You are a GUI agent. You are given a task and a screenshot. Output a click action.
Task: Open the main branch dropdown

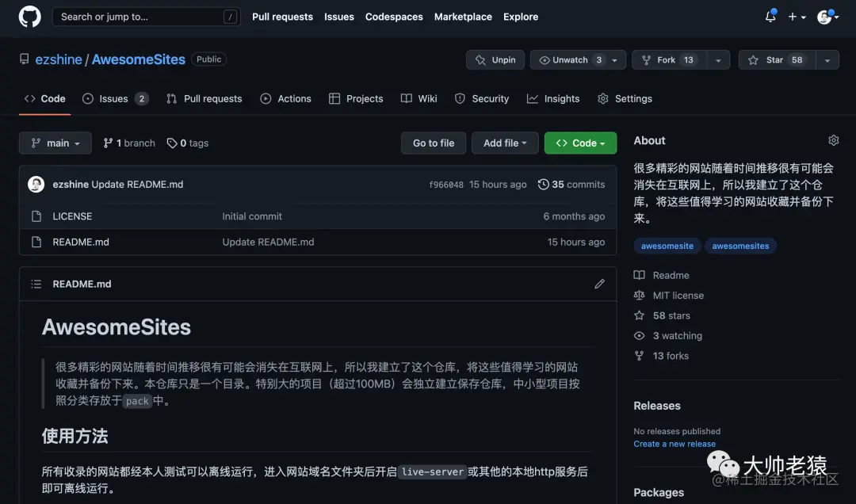point(55,143)
